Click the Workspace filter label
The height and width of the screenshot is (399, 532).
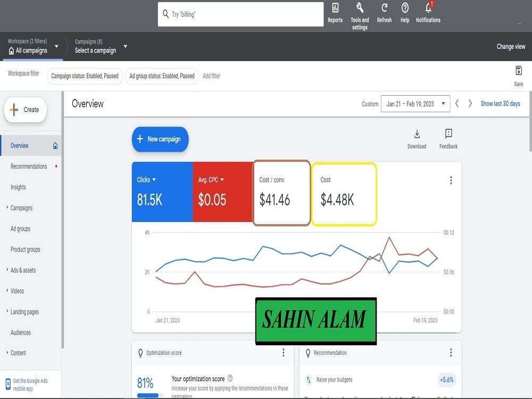click(x=23, y=73)
